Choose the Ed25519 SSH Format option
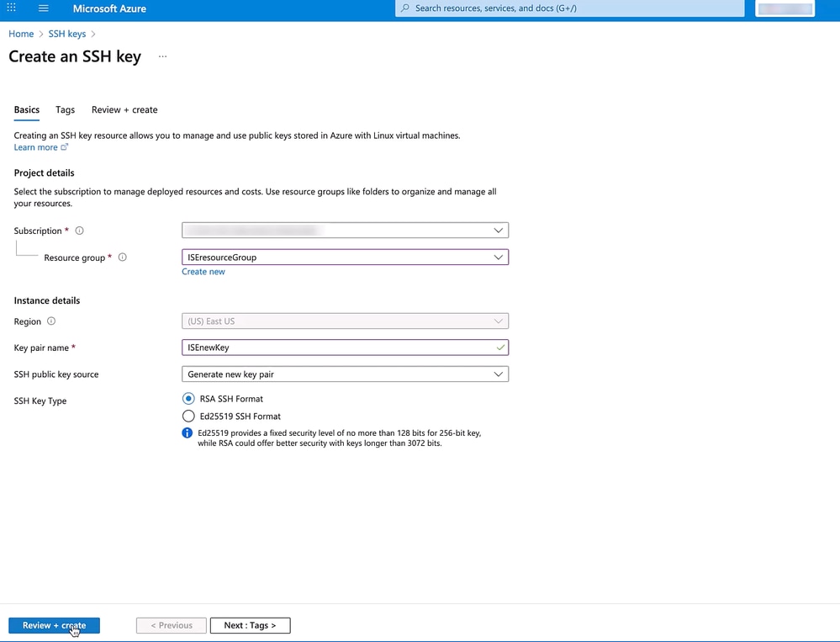Image resolution: width=840 pixels, height=642 pixels. 189,416
